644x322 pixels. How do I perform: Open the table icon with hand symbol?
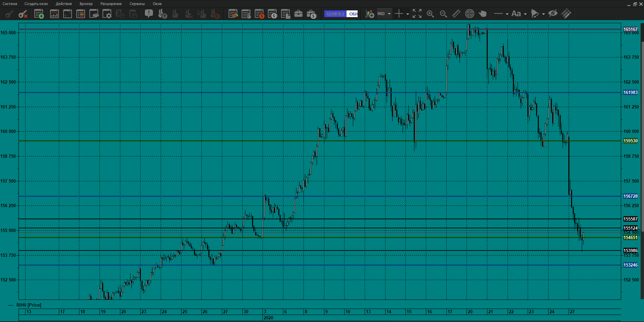tap(246, 14)
